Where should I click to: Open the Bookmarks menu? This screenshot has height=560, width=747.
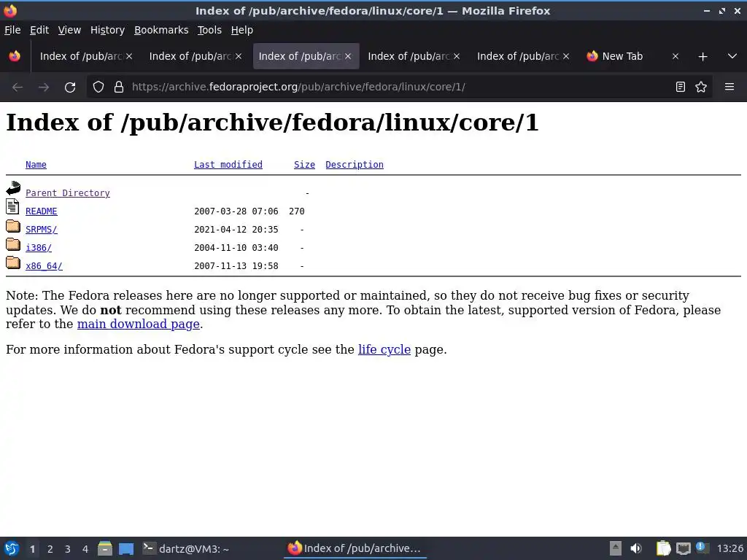(x=161, y=30)
